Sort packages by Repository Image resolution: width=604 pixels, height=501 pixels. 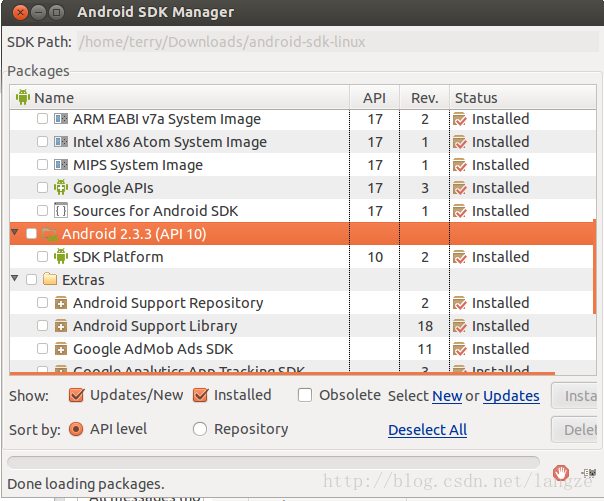[x=200, y=429]
